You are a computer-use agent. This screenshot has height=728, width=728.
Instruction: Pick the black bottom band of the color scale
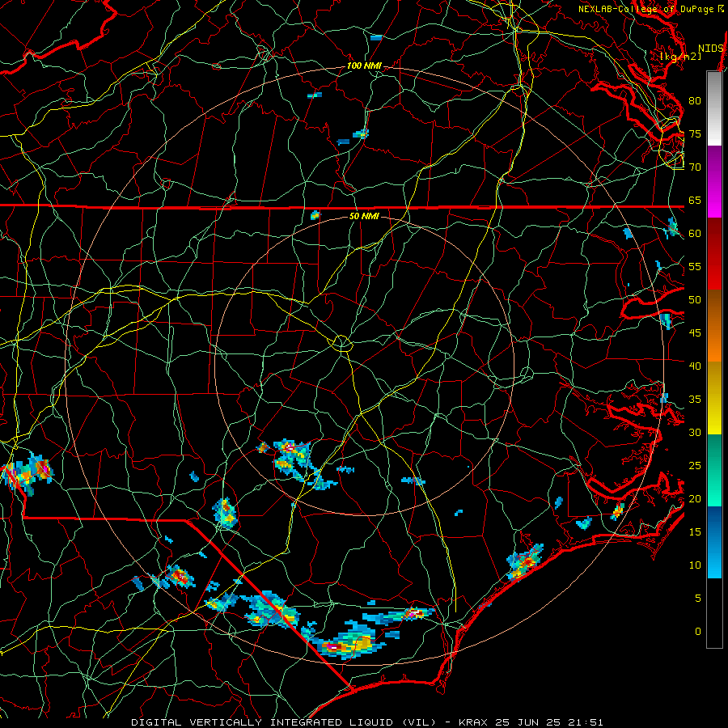(714, 613)
